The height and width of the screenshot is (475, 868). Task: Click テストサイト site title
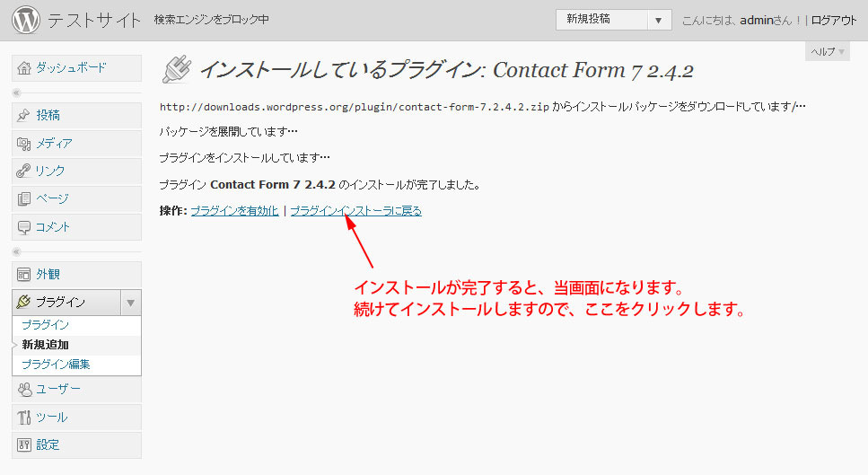[94, 21]
